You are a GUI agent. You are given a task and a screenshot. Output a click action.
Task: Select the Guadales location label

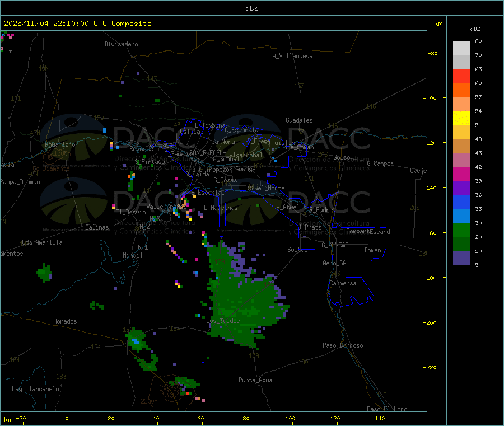pos(299,120)
